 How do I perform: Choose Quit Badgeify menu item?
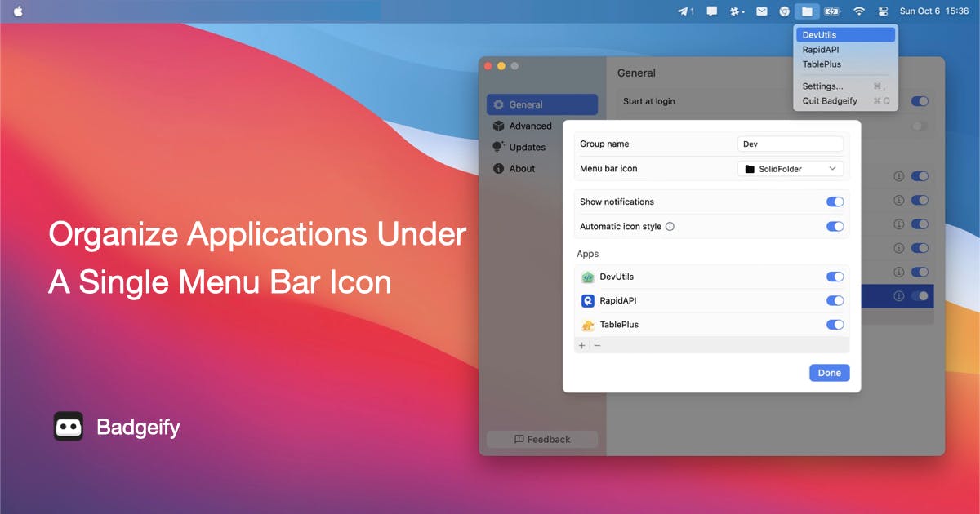point(846,101)
